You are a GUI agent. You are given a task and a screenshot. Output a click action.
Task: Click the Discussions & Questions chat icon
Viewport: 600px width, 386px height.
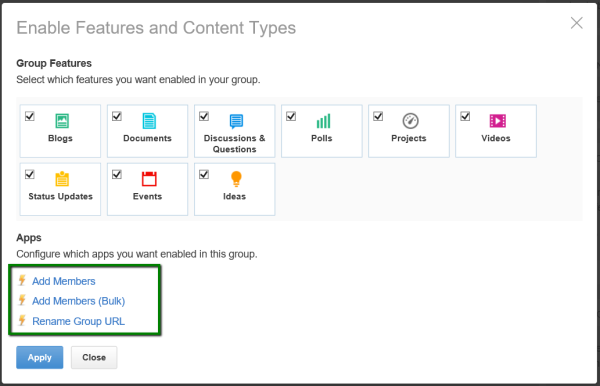click(236, 121)
